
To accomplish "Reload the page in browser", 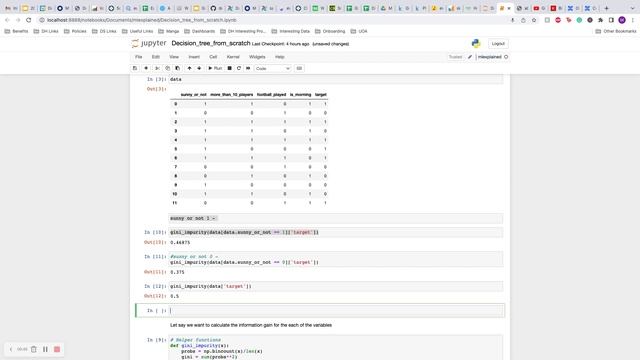I will tap(29, 20).
